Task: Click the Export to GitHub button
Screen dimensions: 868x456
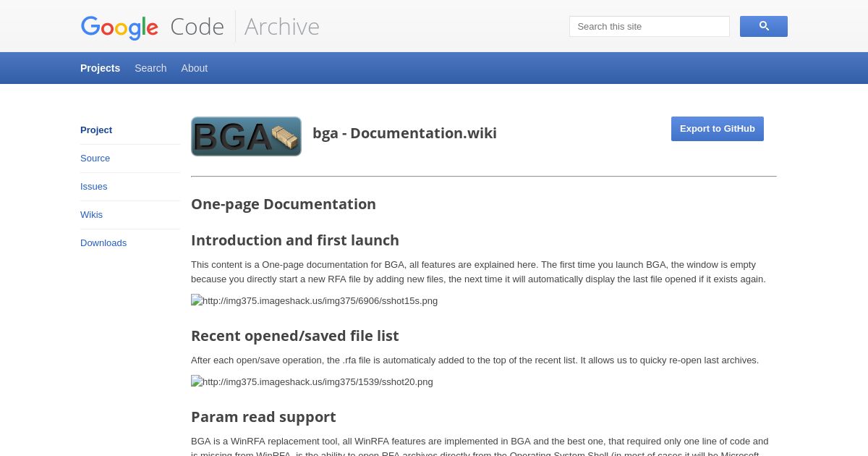Action: click(718, 129)
